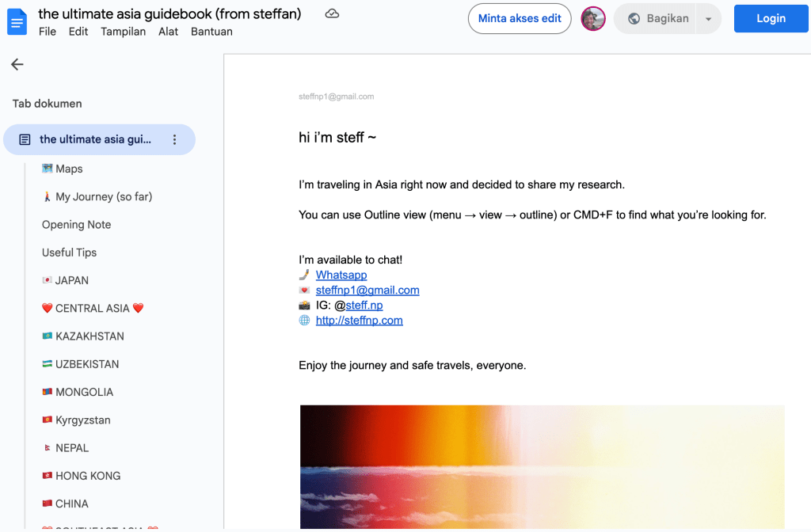This screenshot has height=532, width=811.
Task: Follow the http://steffnp.com link
Action: [x=359, y=321]
